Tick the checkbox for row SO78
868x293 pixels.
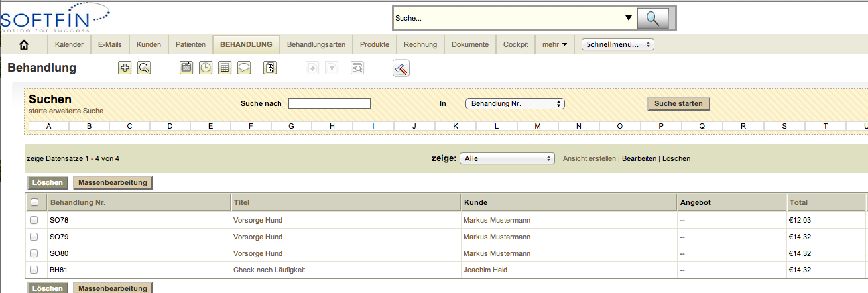(34, 219)
